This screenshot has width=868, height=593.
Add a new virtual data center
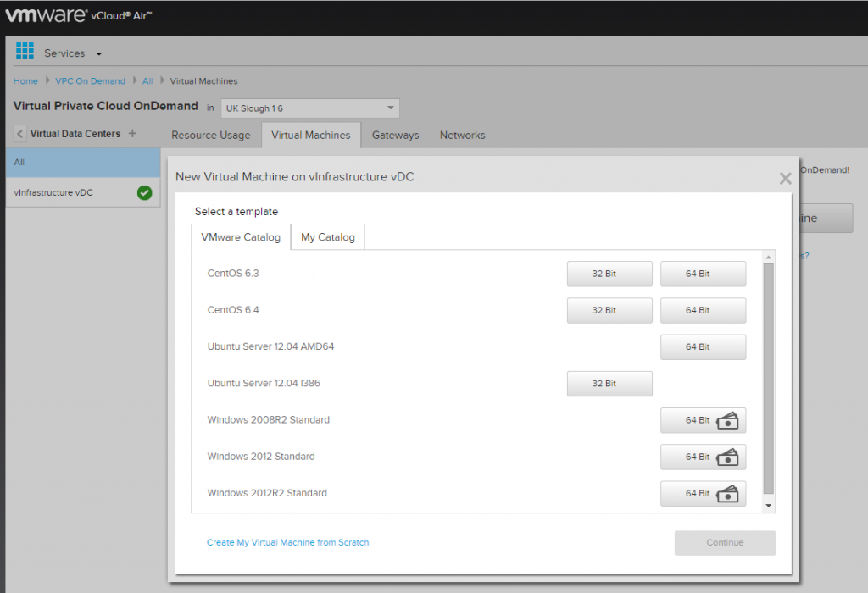pos(132,133)
